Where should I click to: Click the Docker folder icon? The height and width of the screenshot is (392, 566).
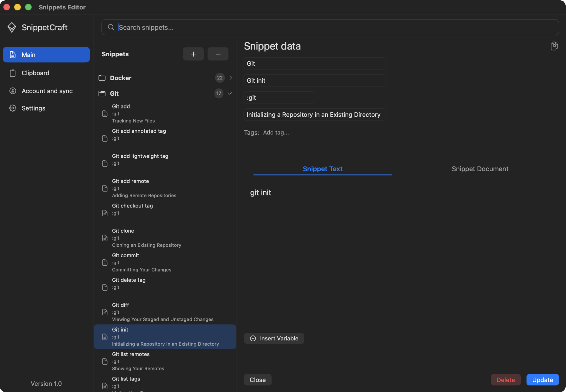tap(102, 78)
